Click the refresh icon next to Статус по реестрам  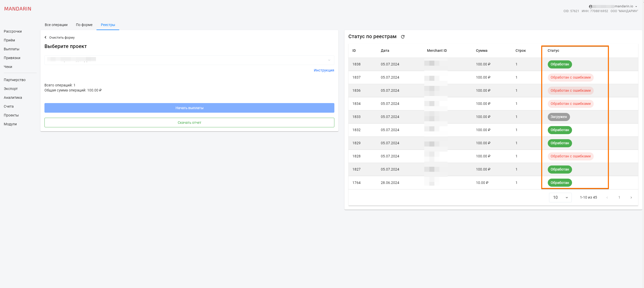pos(403,37)
